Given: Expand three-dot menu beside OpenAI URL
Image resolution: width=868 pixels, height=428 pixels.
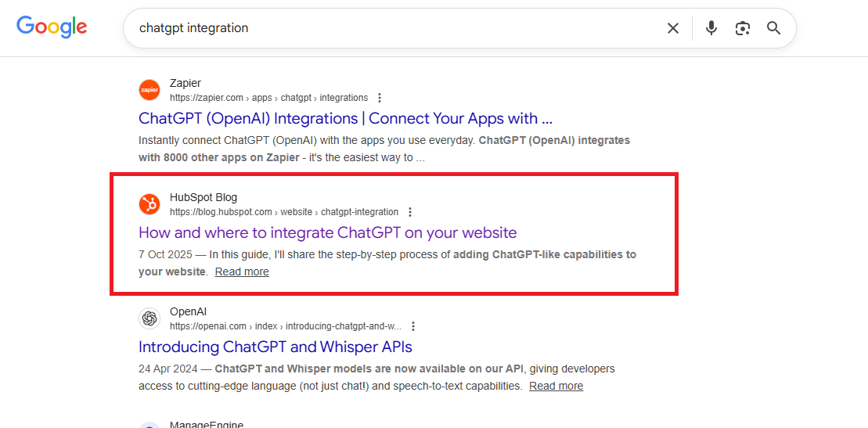Looking at the screenshot, I should point(413,326).
